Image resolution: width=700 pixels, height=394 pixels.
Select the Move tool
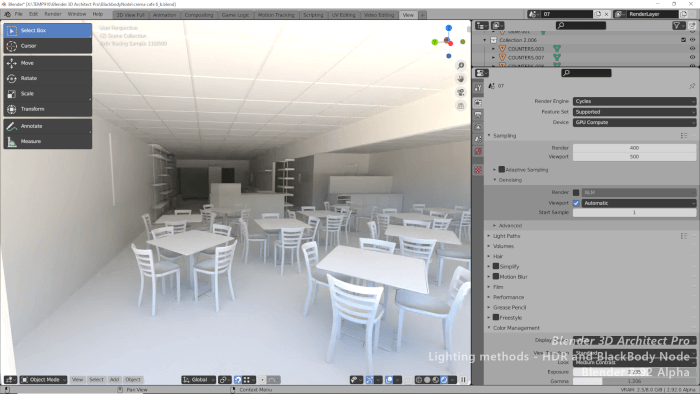pyautogui.click(x=47, y=63)
